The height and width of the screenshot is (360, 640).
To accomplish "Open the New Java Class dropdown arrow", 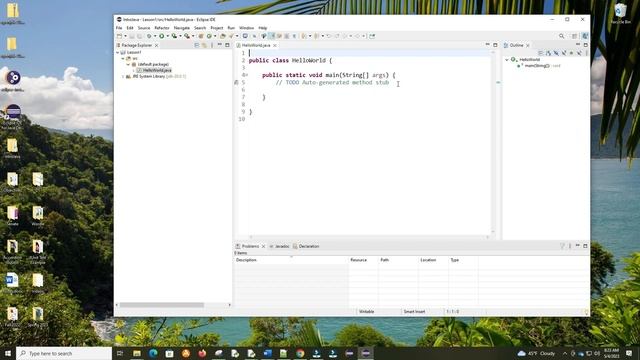I will pos(215,36).
